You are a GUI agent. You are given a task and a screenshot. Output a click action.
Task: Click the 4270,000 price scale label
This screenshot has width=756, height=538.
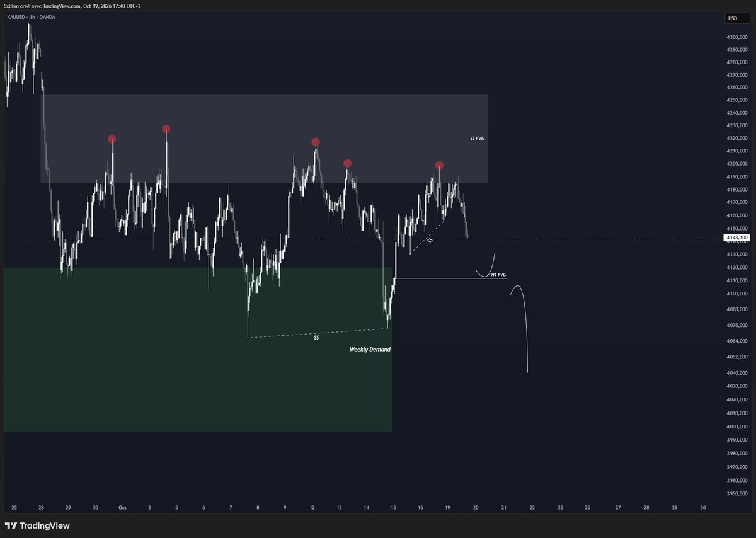coord(737,75)
